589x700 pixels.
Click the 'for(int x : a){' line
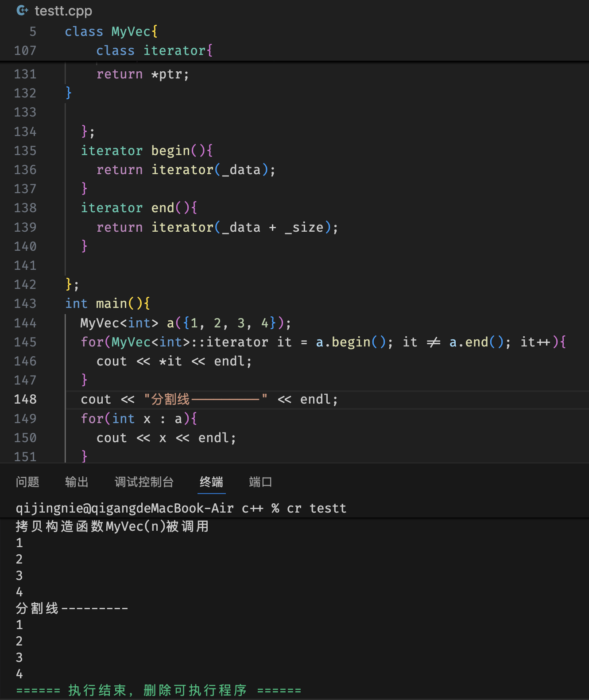coord(139,419)
